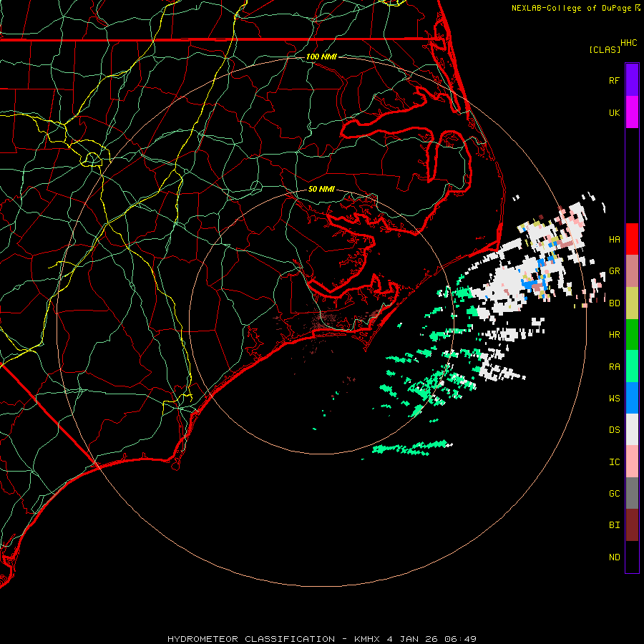This screenshot has height=644, width=644.
Task: Click the UK magenta legend swatch
Action: (632, 112)
